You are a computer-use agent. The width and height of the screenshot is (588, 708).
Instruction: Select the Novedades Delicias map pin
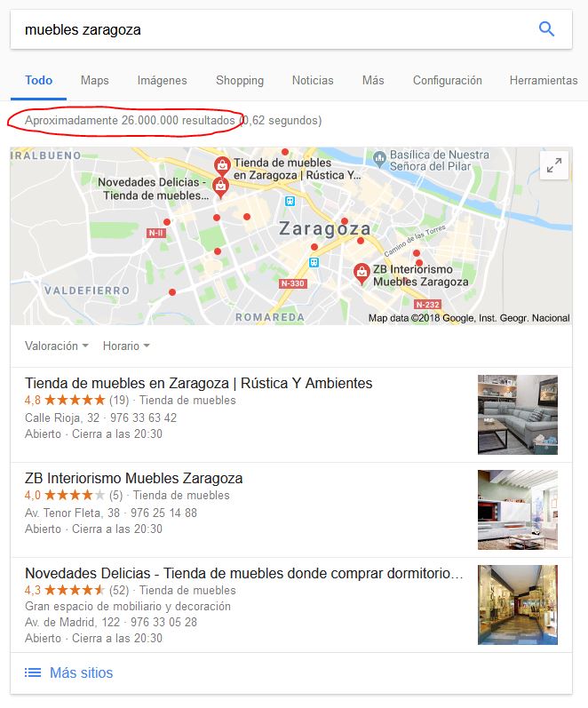220,188
